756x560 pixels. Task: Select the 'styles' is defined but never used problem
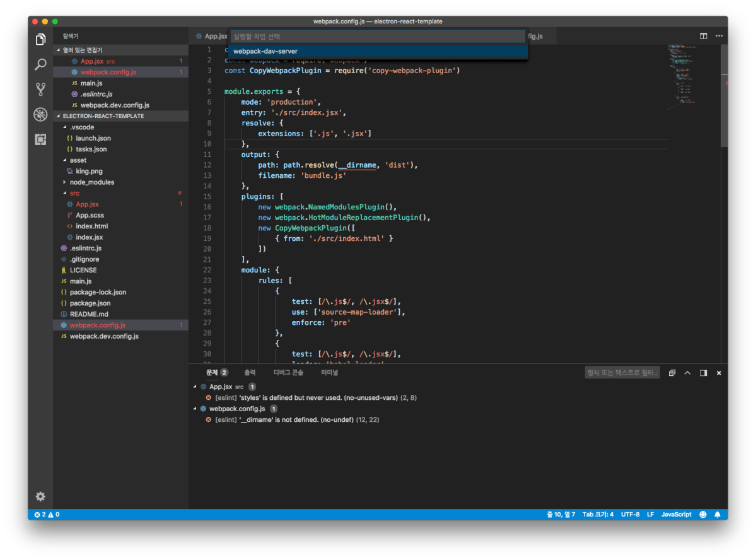(x=316, y=398)
